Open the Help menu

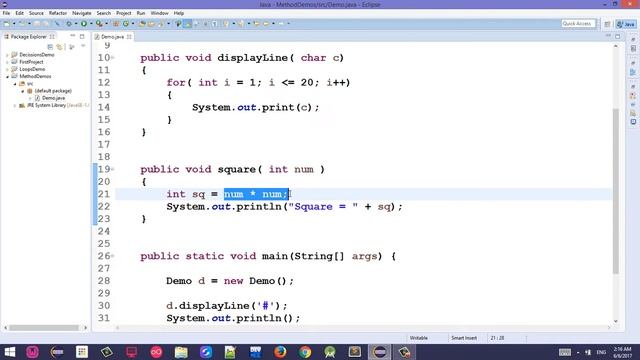point(179,13)
